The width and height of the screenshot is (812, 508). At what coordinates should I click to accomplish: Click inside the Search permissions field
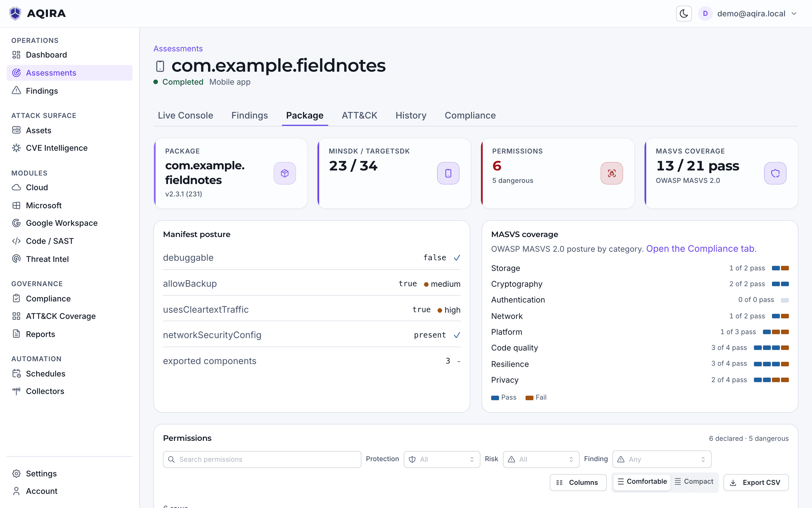pos(262,459)
